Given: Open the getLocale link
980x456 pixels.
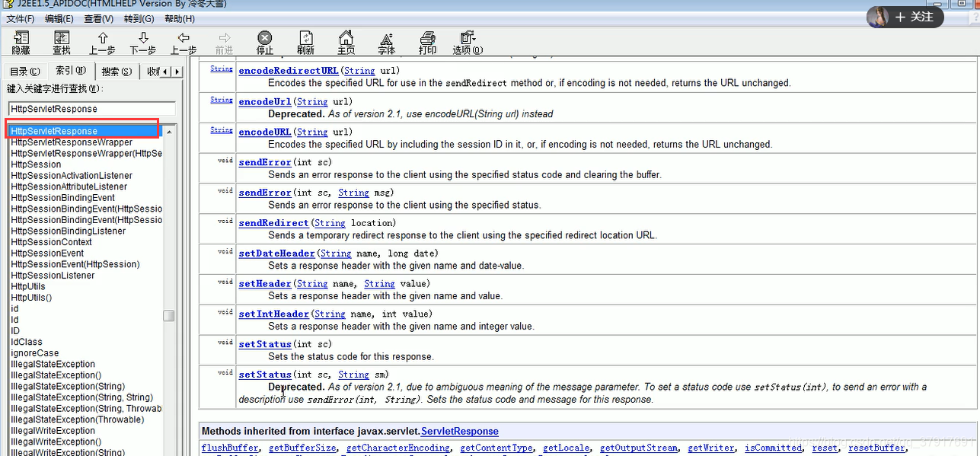Looking at the screenshot, I should [x=566, y=448].
